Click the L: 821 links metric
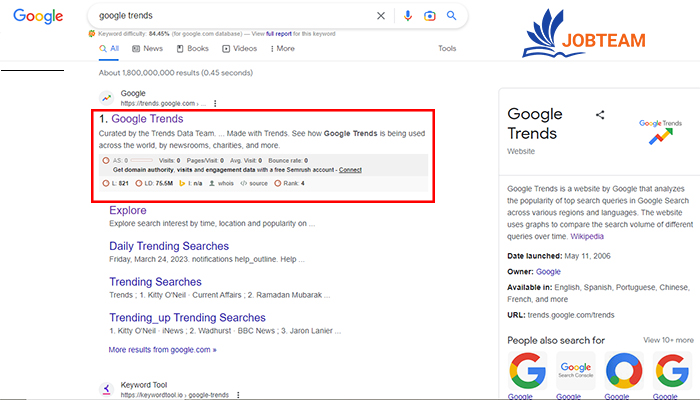Screen dimensions: 700x400 coord(116,183)
